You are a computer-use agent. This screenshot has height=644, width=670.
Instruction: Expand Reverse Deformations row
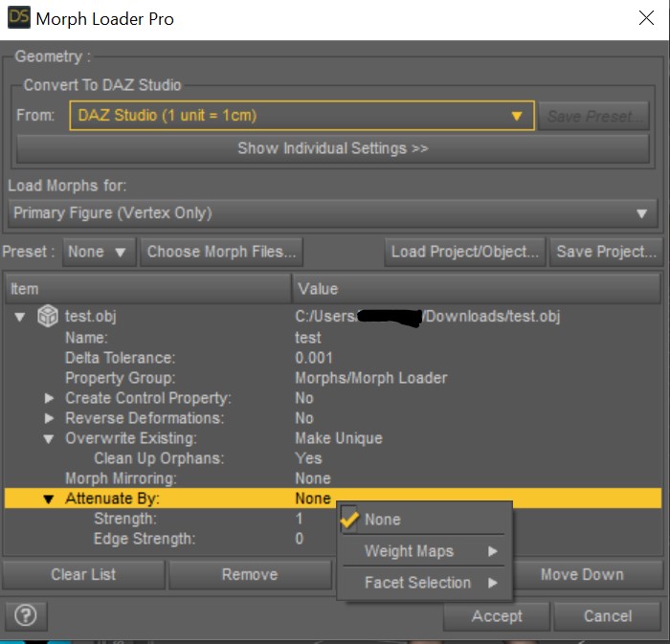click(49, 418)
